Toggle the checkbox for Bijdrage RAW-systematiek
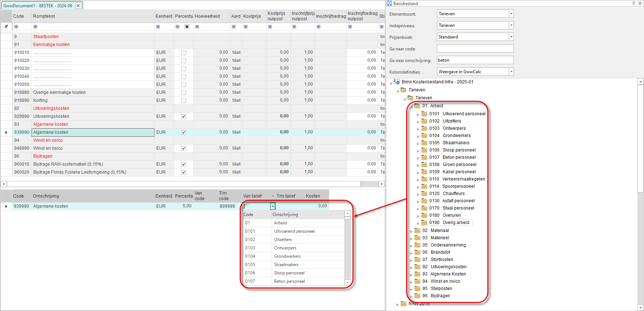Image resolution: width=644 pixels, height=311 pixels. click(183, 164)
